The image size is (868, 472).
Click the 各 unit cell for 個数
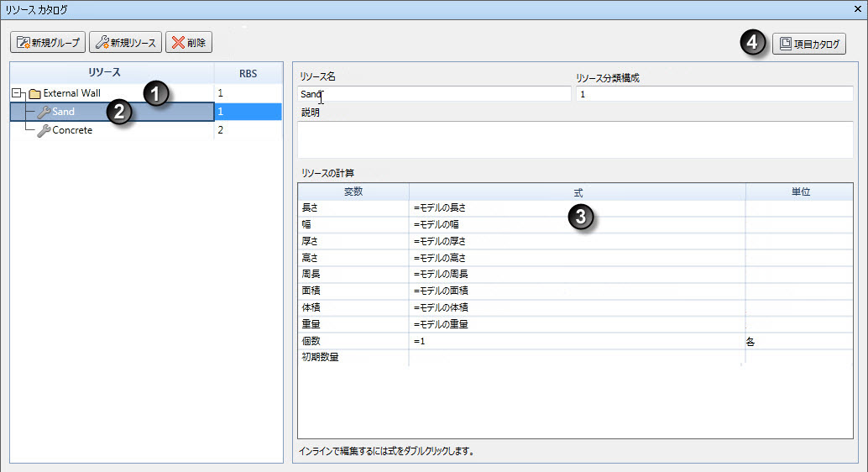pos(799,341)
